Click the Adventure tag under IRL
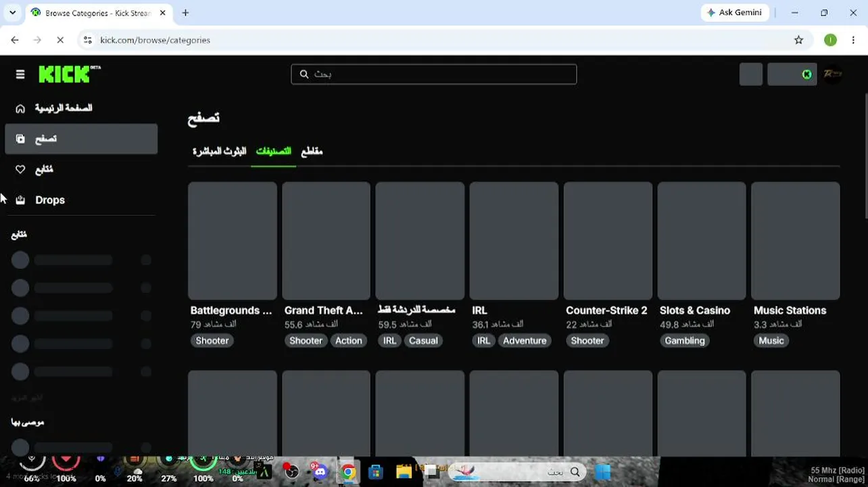This screenshot has width=868, height=487. click(525, 341)
